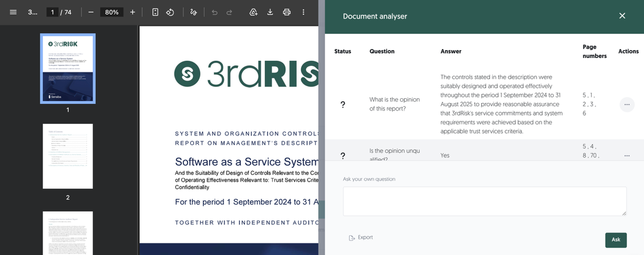Click the page number field showing 1
Image resolution: width=644 pixels, height=255 pixels.
tap(52, 12)
